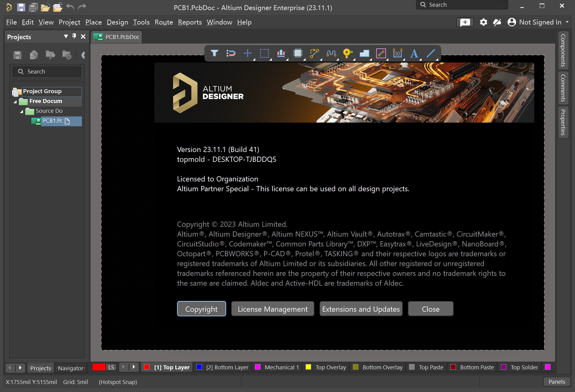Click the Projects panel Search field
The image size is (575, 392).
click(x=47, y=71)
